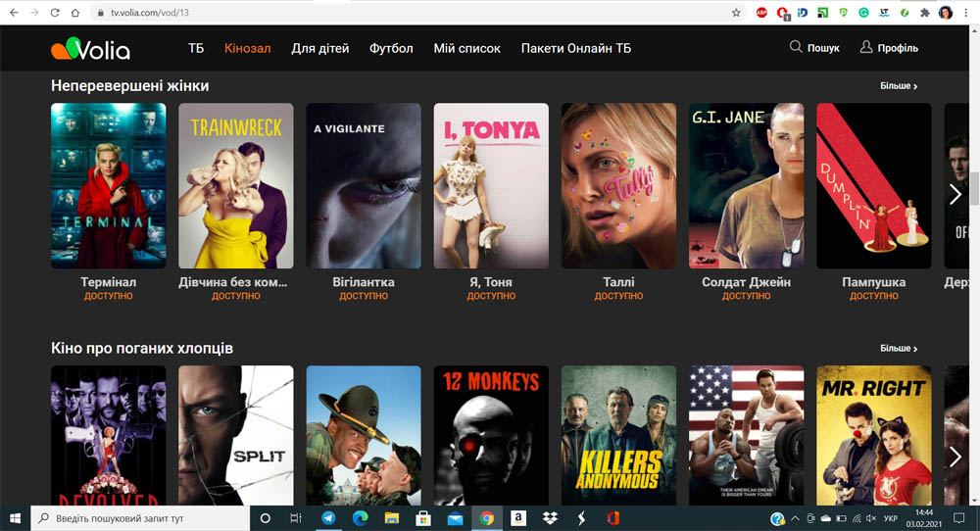Open Футбол section
The width and height of the screenshot is (980, 531).
[391, 48]
